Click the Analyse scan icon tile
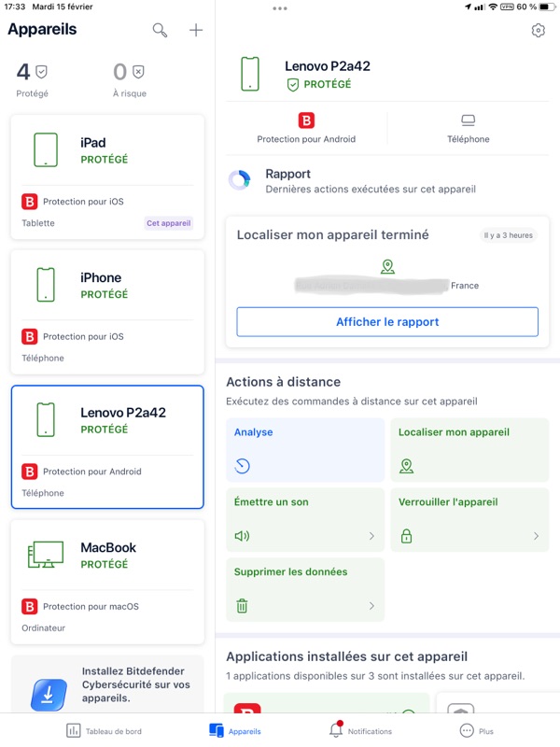The image size is (560, 747). coord(243,466)
